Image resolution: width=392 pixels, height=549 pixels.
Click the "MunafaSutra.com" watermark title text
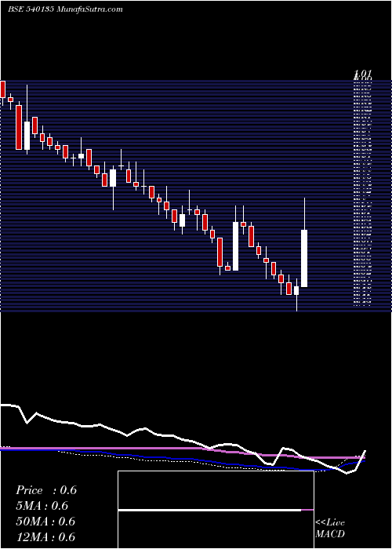[89, 9]
